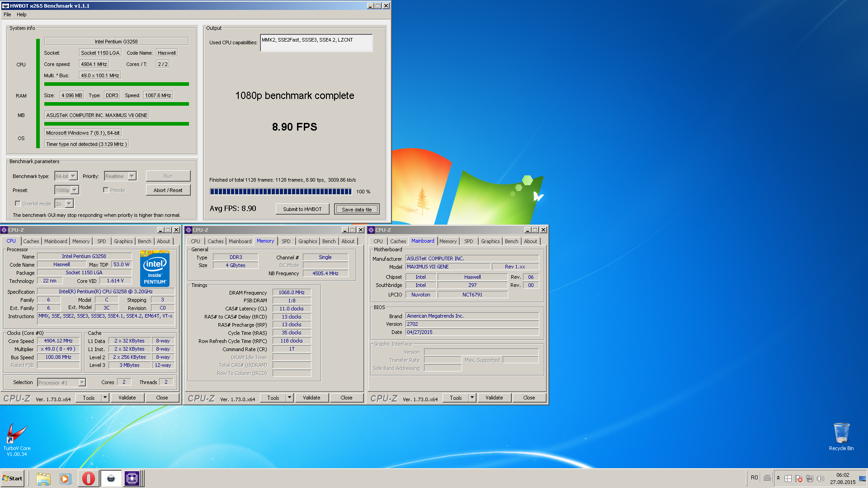Open the Help menu in HWBOT x265
The width and height of the screenshot is (868, 488).
pyautogui.click(x=22, y=14)
